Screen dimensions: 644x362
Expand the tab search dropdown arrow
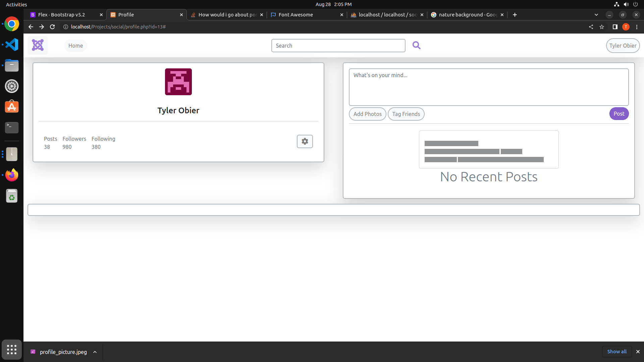point(596,15)
